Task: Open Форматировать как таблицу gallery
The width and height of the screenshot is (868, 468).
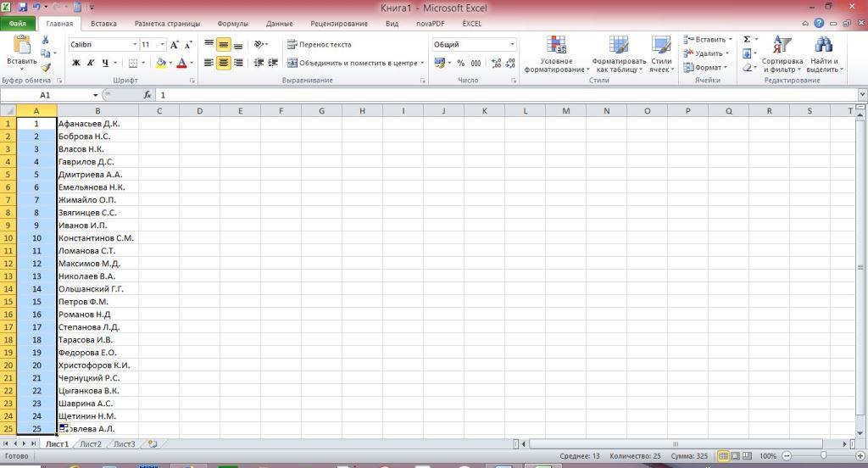Action: coord(619,53)
